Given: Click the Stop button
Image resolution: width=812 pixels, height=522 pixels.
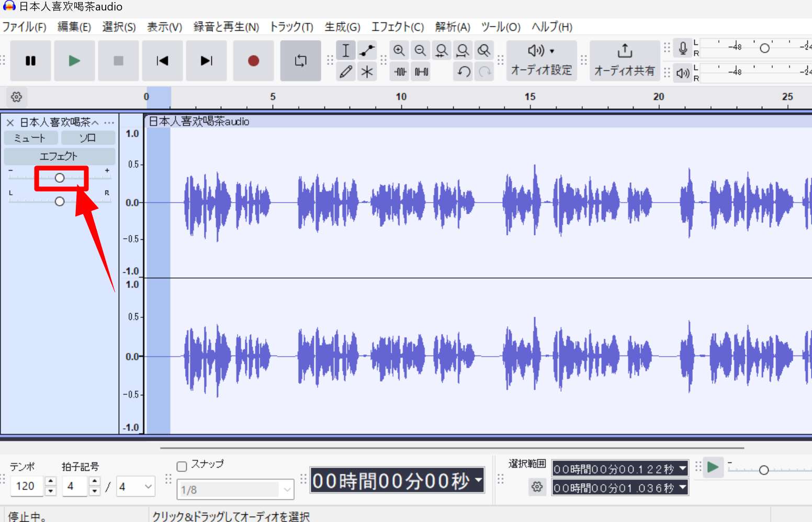Looking at the screenshot, I should coord(119,61).
